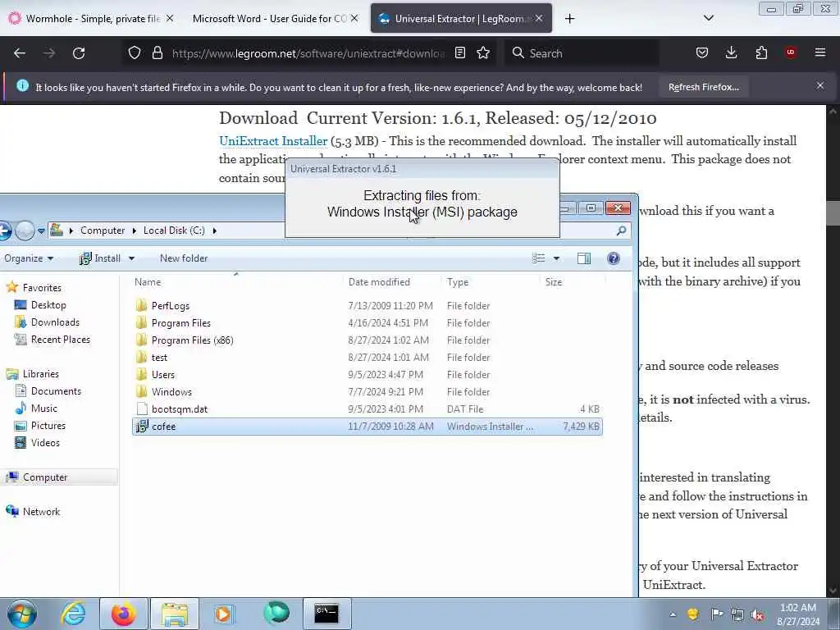Select the Windows folder
Viewport: 840px width, 630px height.
pyautogui.click(x=367, y=391)
